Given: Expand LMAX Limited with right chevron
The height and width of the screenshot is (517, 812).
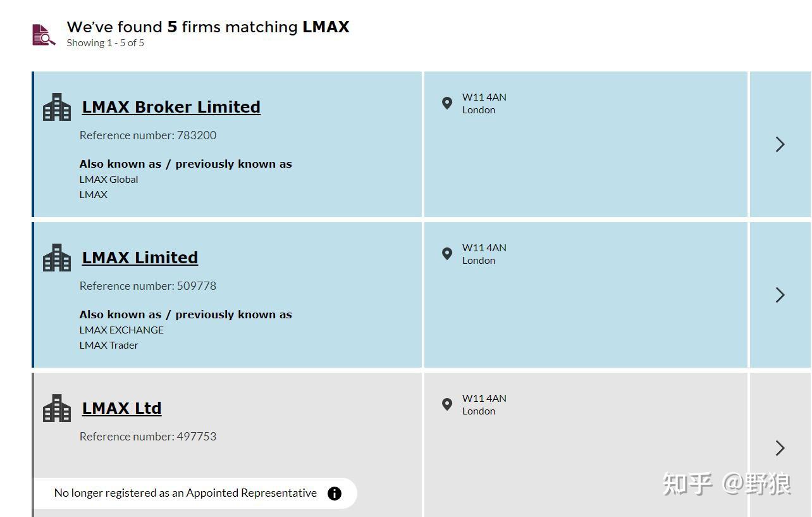Looking at the screenshot, I should click(x=780, y=295).
